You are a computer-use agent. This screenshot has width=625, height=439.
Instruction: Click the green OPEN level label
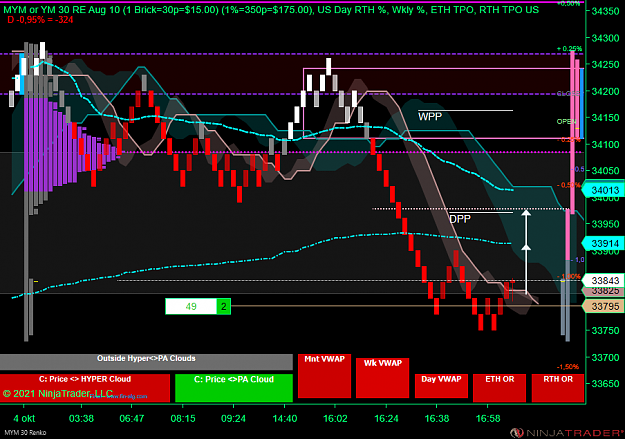[x=566, y=121]
